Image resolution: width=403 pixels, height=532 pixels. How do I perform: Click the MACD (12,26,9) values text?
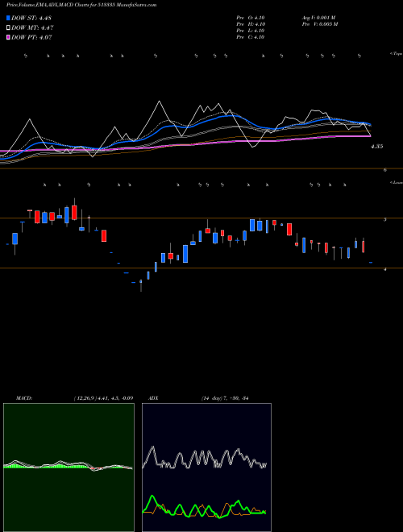pos(103,398)
